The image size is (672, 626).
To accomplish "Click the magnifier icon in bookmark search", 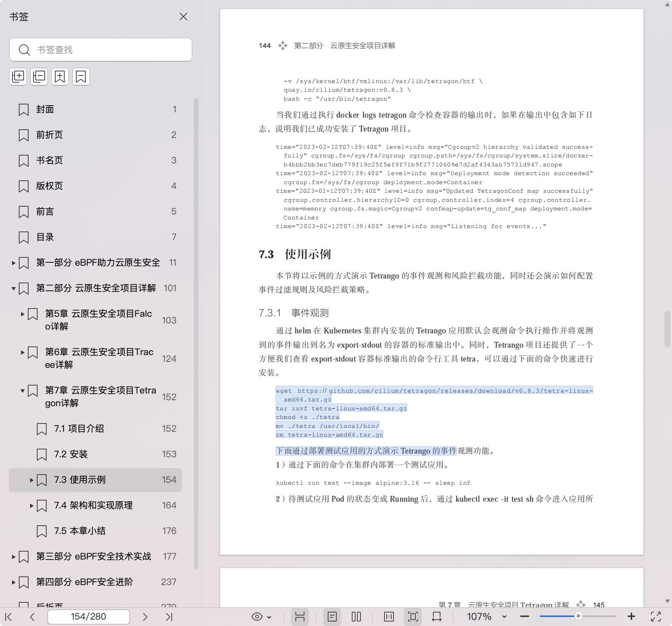I will [24, 50].
